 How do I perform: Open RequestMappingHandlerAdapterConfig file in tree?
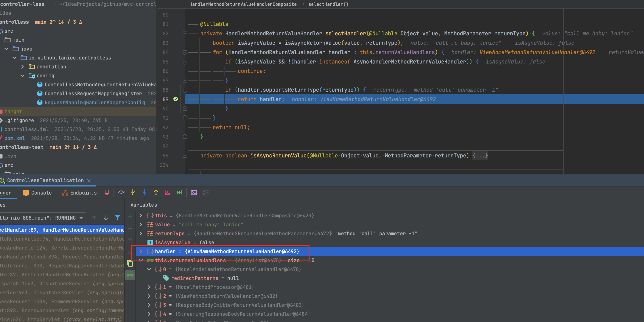(x=95, y=103)
